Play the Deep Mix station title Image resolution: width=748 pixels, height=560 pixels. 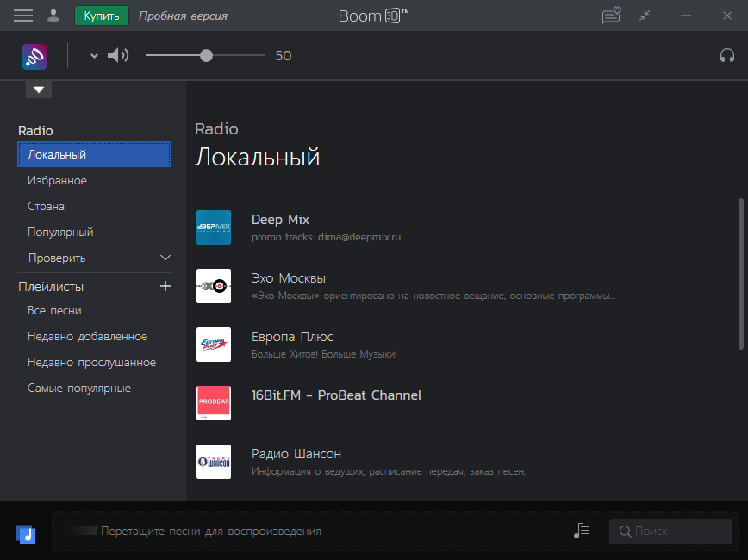[281, 220]
